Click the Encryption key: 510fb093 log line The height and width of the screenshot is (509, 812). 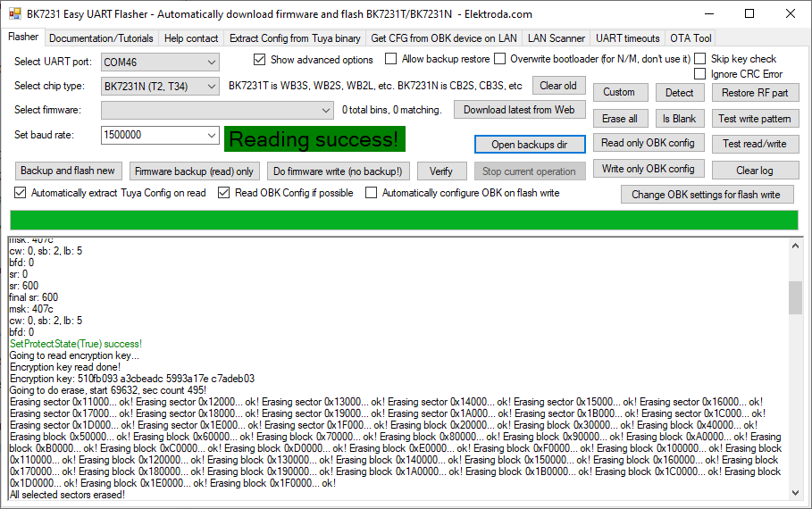(132, 379)
